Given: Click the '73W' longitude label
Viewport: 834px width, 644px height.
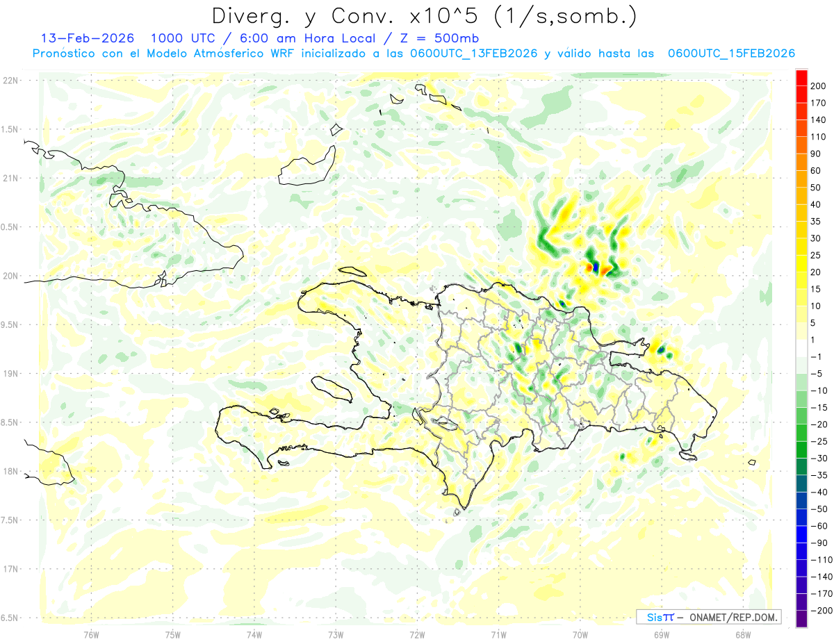Looking at the screenshot, I should coord(336,634).
